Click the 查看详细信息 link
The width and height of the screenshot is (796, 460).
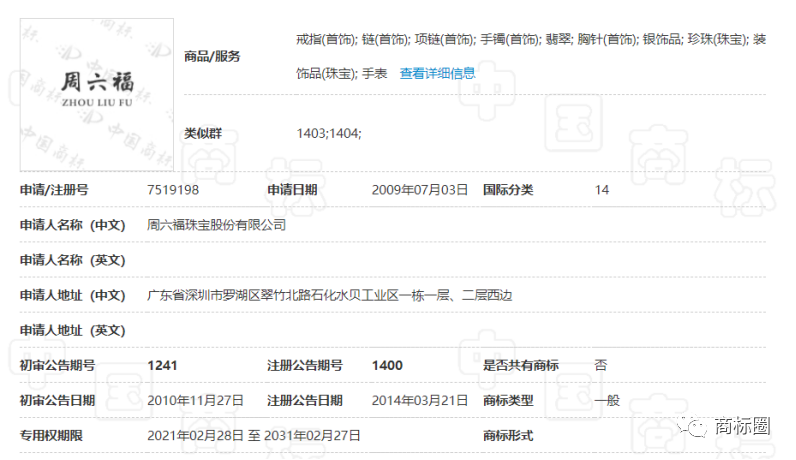437,73
